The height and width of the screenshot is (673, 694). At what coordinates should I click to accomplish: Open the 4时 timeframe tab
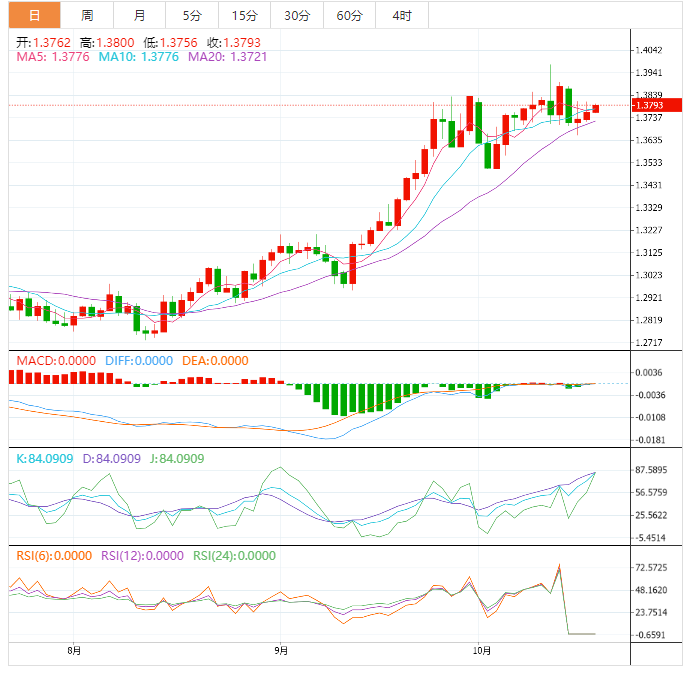(x=402, y=15)
